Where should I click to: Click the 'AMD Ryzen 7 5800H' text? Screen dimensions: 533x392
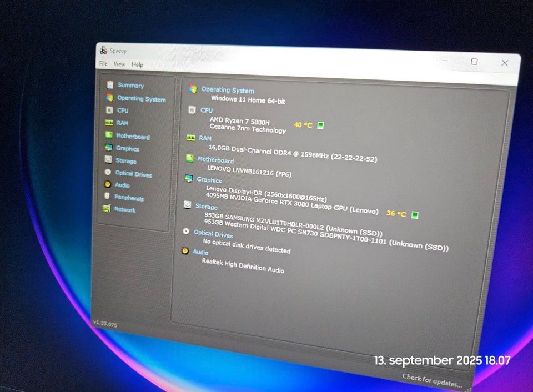[240, 121]
